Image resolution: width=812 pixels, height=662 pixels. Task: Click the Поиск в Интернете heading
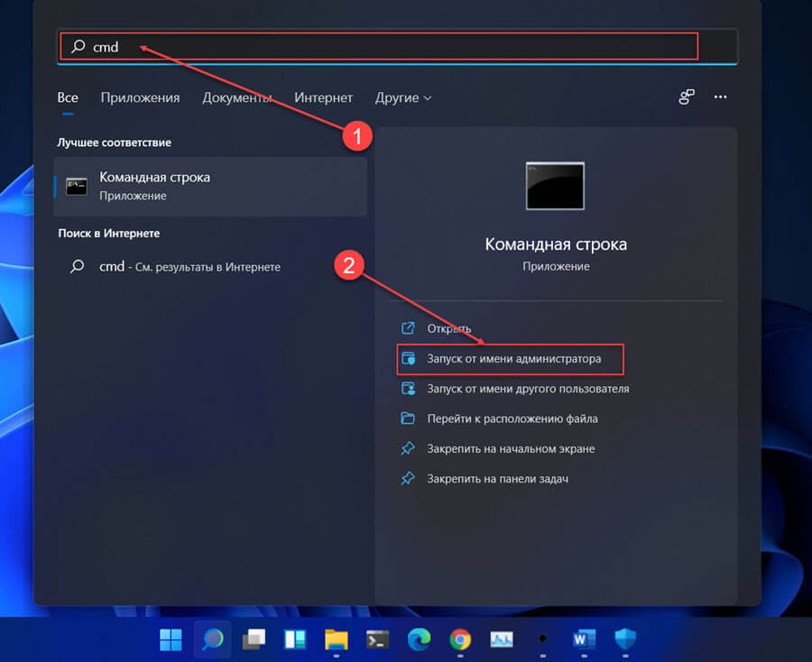(109, 234)
